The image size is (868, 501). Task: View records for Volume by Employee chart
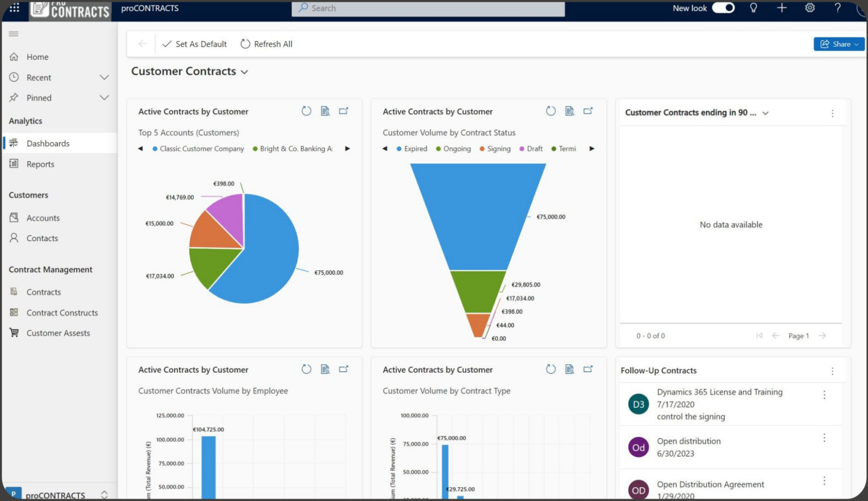[x=325, y=369]
